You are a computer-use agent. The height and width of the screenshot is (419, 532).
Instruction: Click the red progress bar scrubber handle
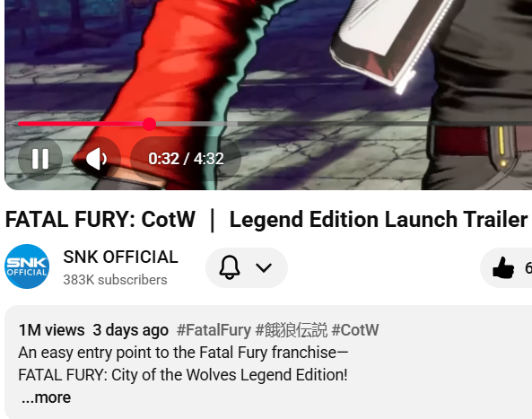pos(149,124)
